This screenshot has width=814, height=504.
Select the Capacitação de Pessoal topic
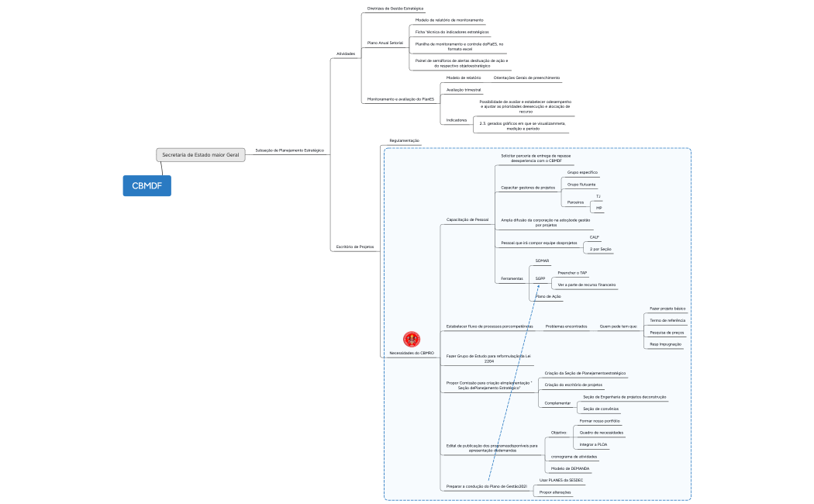467,220
